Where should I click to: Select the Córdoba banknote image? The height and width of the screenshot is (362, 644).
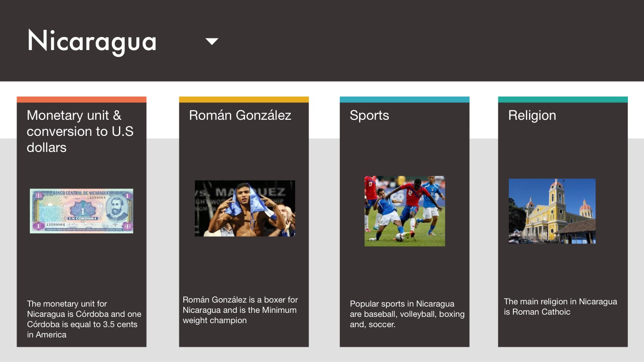tap(81, 211)
